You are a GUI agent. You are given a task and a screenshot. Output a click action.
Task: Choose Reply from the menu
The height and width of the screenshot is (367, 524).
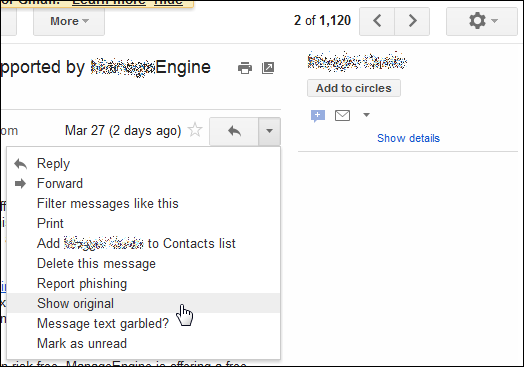click(144, 164)
